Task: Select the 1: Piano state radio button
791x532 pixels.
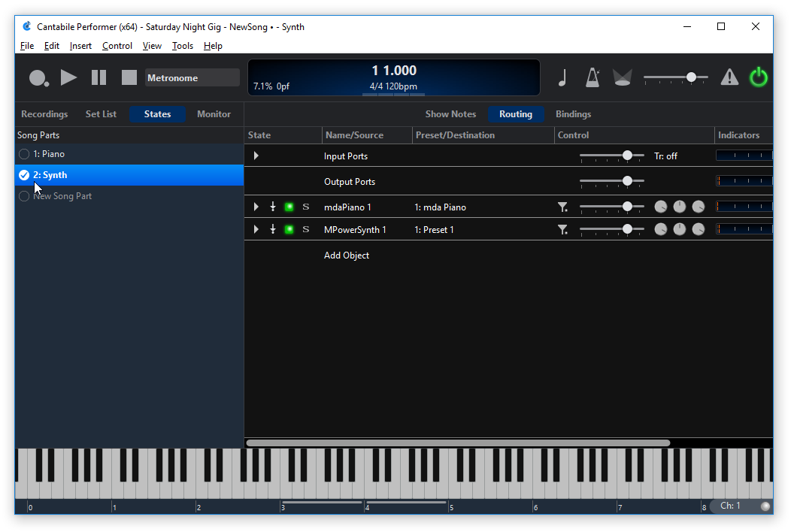Action: tap(24, 154)
